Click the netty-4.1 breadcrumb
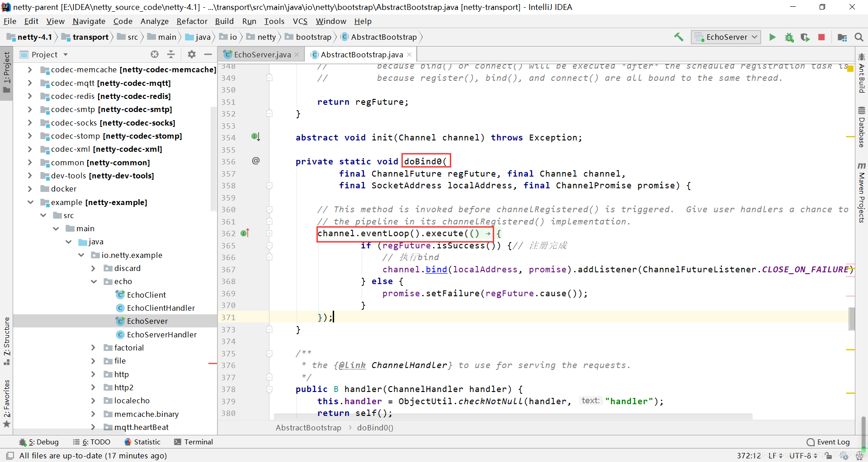868x462 pixels. coord(30,37)
